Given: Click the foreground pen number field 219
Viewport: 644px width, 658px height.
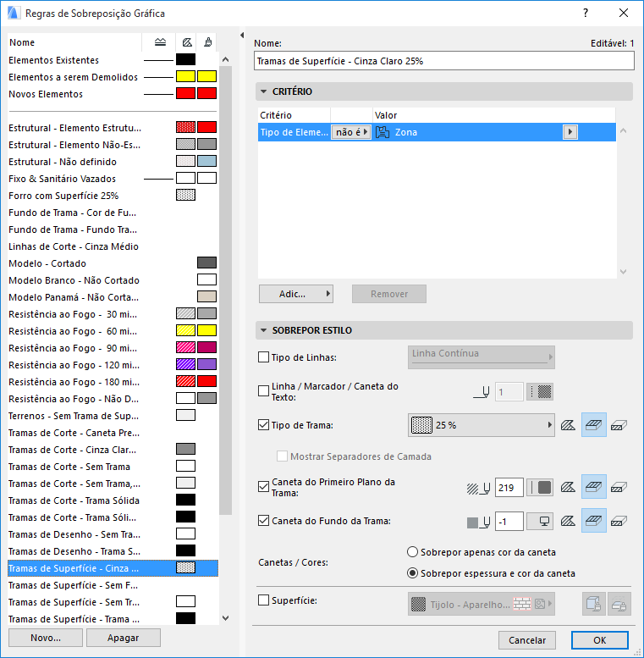Looking at the screenshot, I should (509, 487).
